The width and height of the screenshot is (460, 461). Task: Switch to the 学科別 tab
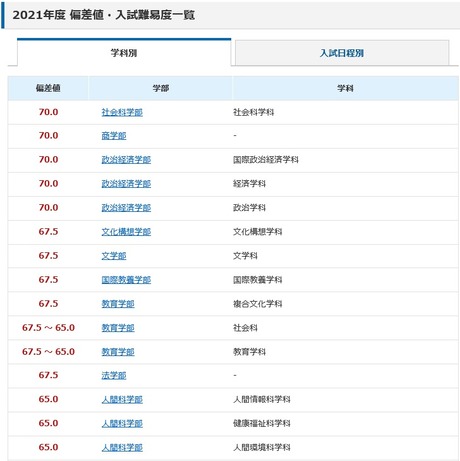click(124, 53)
